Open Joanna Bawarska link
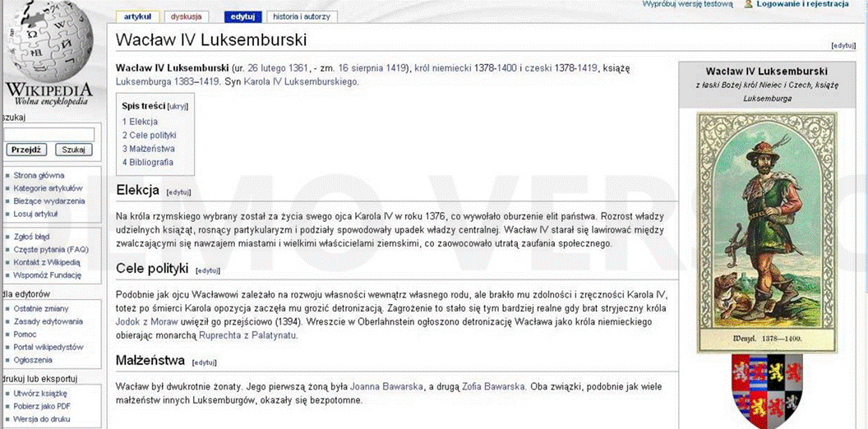Screen dimensions: 868x429 click(x=387, y=387)
